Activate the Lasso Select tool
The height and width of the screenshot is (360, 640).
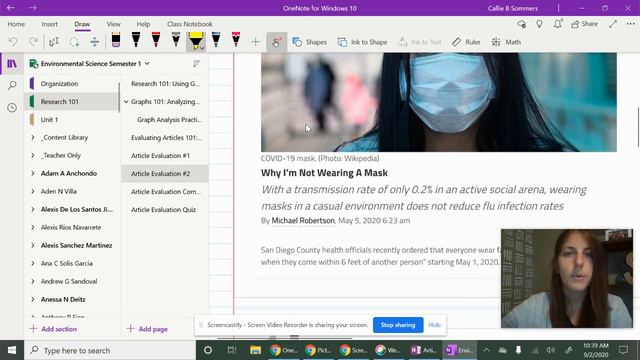coord(74,42)
